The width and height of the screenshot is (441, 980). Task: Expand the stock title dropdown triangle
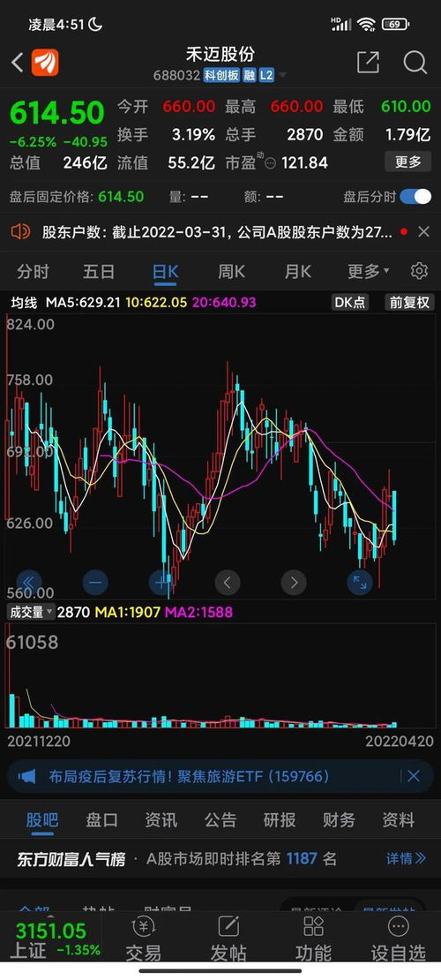[282, 76]
